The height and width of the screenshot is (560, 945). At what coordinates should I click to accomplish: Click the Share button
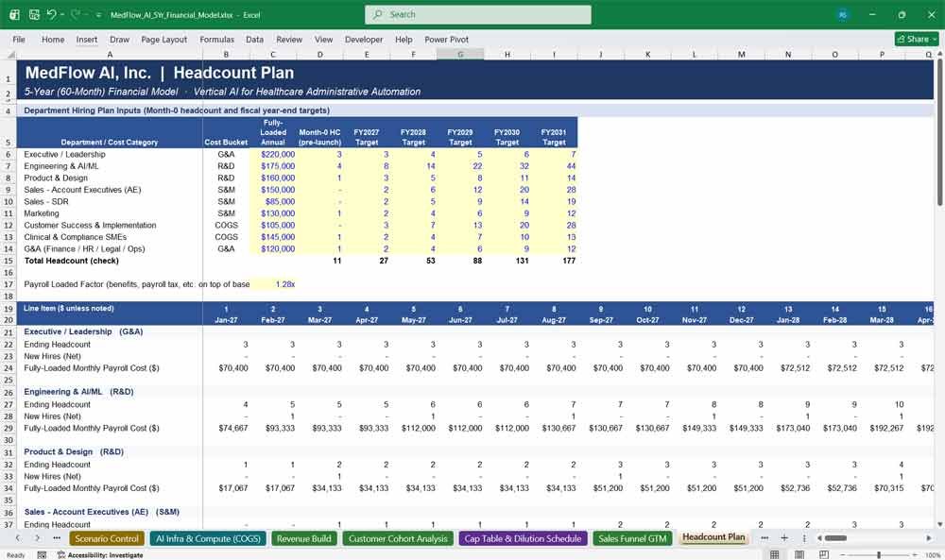917,39
